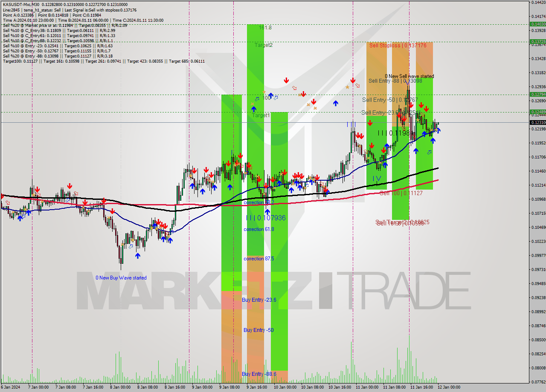Click the '12 Jan 00:00' time axis label
The height and width of the screenshot is (392, 546).
tap(449, 387)
